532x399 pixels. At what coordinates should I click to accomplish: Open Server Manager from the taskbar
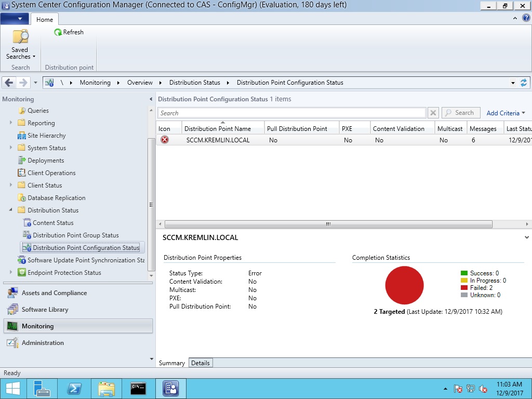[x=42, y=389]
